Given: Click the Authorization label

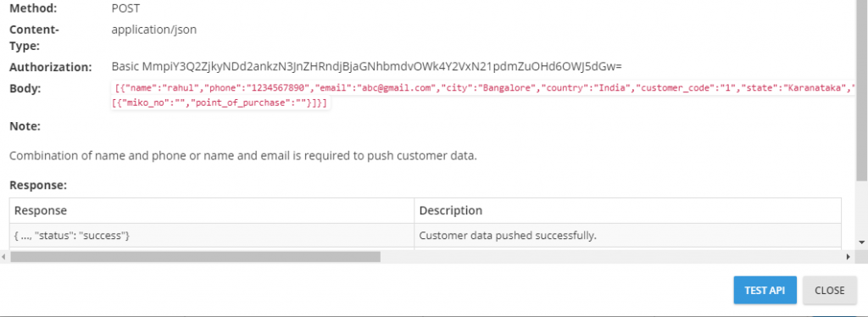Looking at the screenshot, I should 50,68.
